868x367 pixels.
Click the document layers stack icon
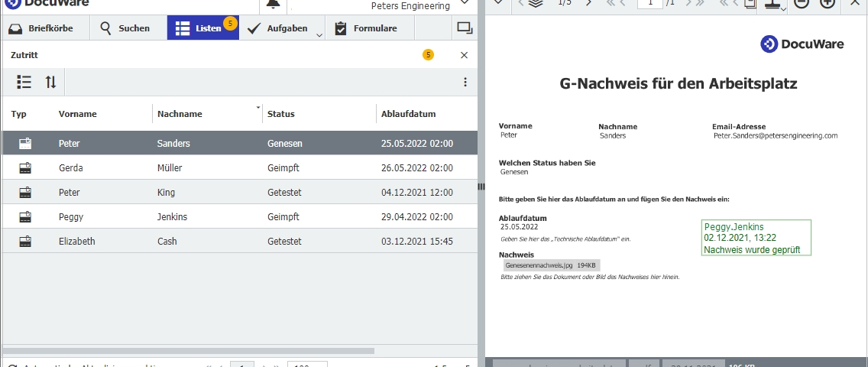coord(536,3)
